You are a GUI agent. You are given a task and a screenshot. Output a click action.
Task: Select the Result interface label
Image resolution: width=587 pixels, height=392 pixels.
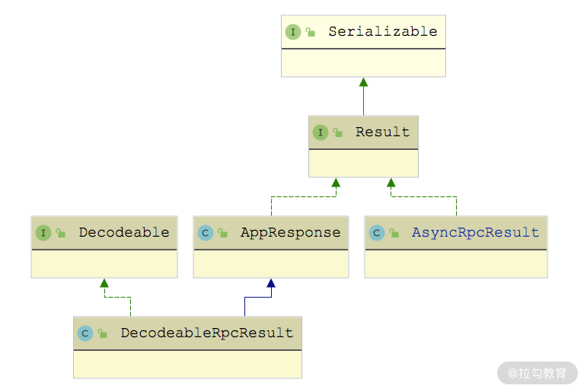tap(382, 132)
